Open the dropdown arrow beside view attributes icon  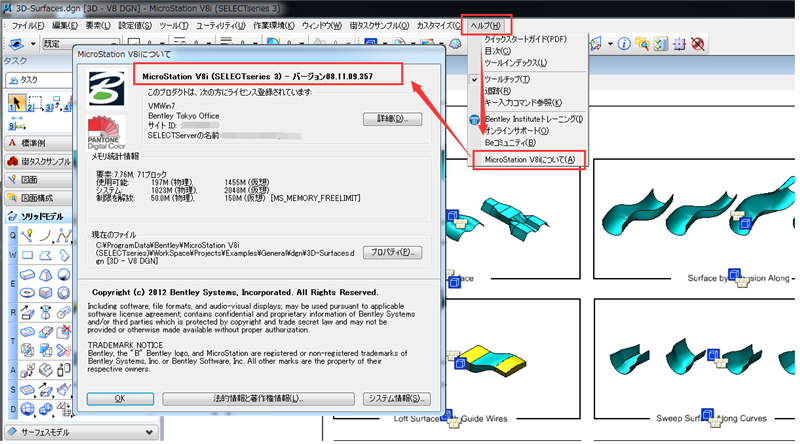tap(33, 44)
